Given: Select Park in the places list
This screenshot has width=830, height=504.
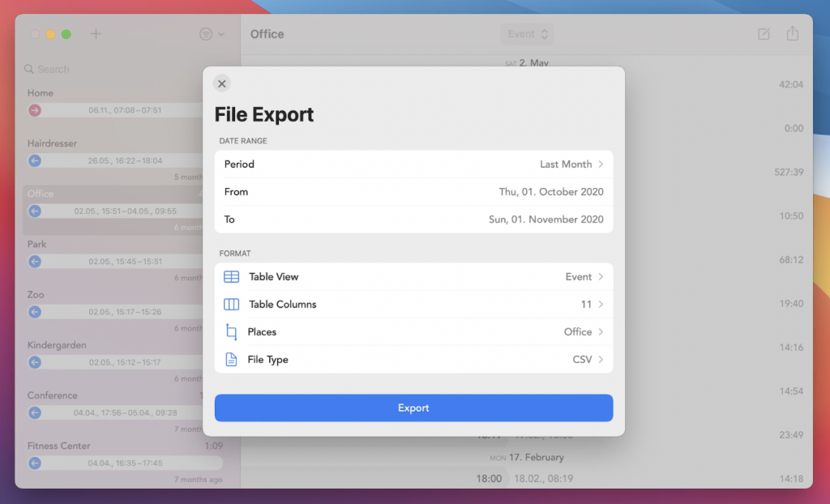Looking at the screenshot, I should 36,244.
